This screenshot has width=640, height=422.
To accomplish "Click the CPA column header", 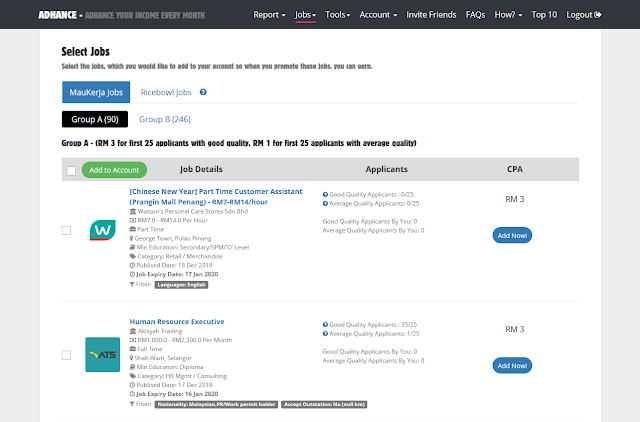I will pyautogui.click(x=515, y=169).
